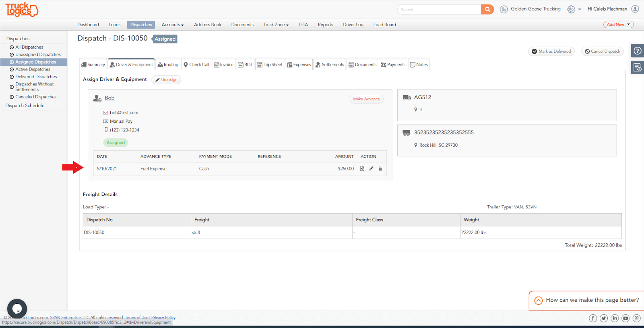Edit the Fuel Expense advance pencil icon
Image resolution: width=644 pixels, height=328 pixels.
pyautogui.click(x=372, y=168)
